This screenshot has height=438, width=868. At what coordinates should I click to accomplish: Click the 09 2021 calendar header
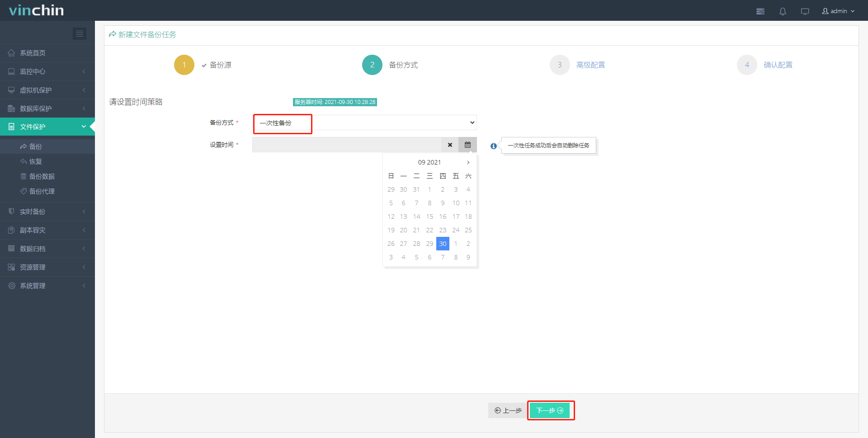tap(429, 162)
